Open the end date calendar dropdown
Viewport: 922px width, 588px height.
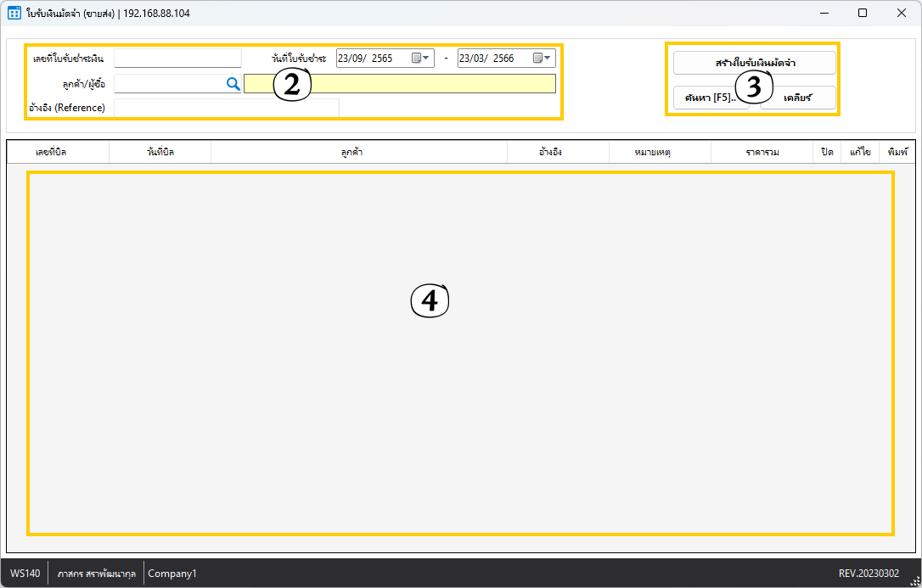543,59
